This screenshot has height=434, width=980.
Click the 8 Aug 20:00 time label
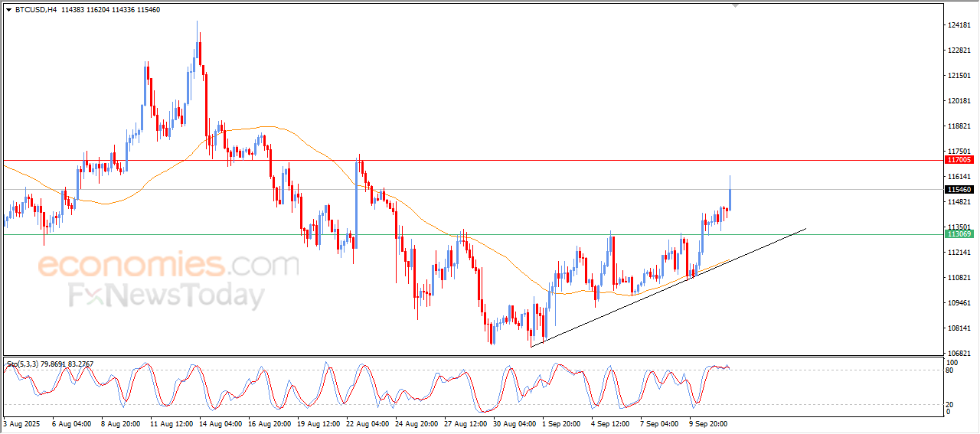click(120, 423)
